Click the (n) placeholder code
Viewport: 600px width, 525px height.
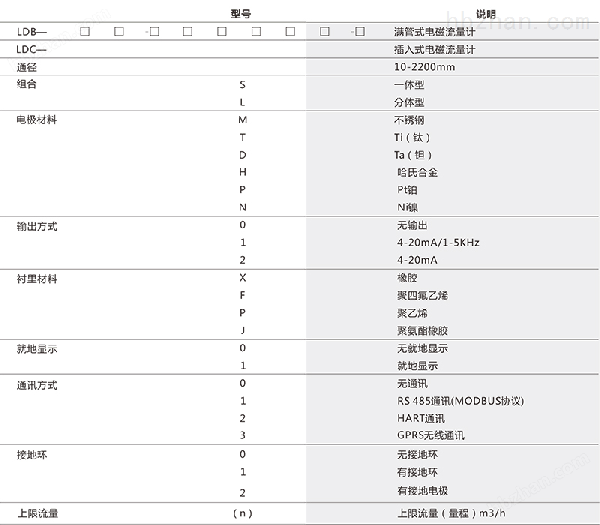pos(243,514)
